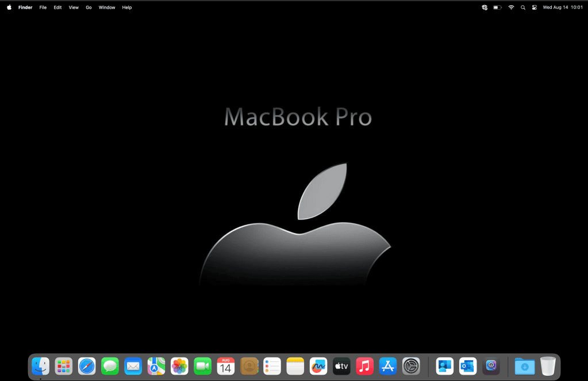
Task: Open the Messages app
Action: pos(110,366)
